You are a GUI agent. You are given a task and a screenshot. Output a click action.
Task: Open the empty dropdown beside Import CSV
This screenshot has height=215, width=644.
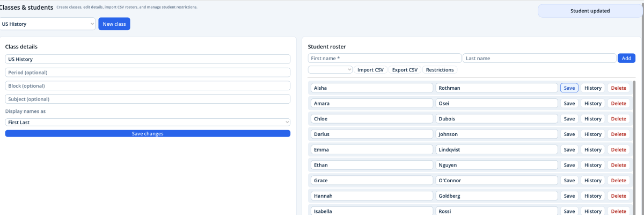[x=330, y=70]
